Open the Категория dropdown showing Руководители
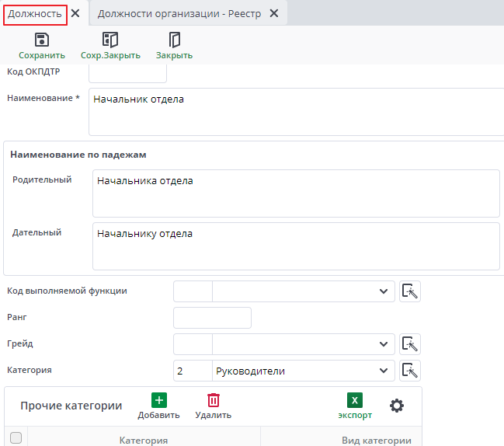Screen dimensions: 504x446 [x=382, y=371]
